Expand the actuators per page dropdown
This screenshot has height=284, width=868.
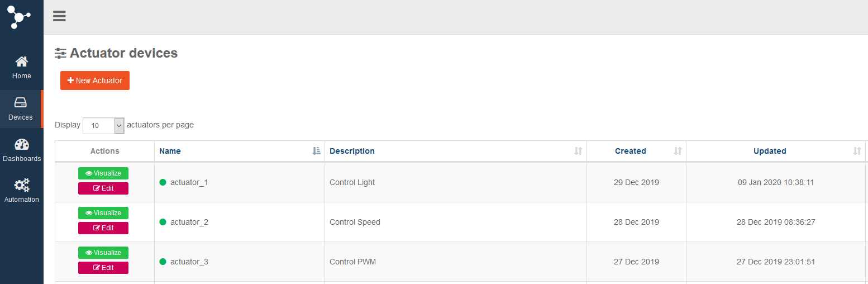coord(103,126)
